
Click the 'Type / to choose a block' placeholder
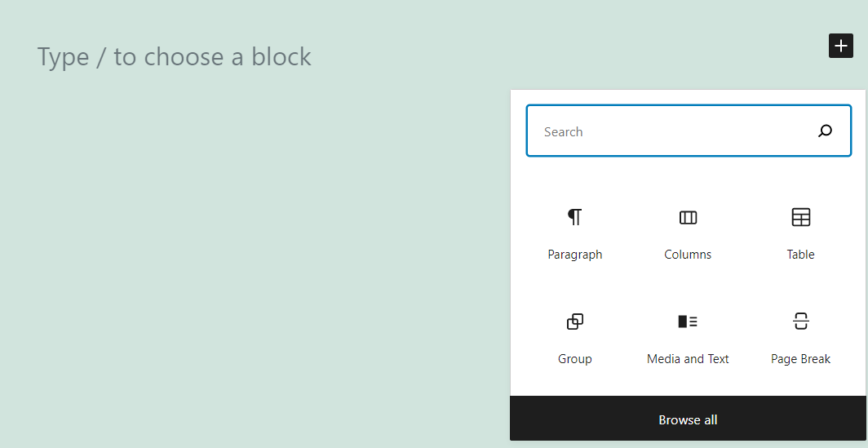[175, 57]
